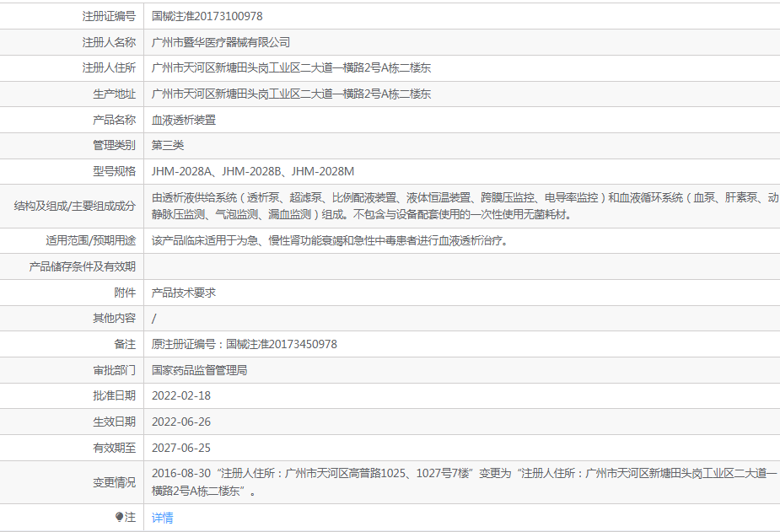The height and width of the screenshot is (532, 780).
Task: Click the bulb icon beside 注
Action: [x=119, y=518]
